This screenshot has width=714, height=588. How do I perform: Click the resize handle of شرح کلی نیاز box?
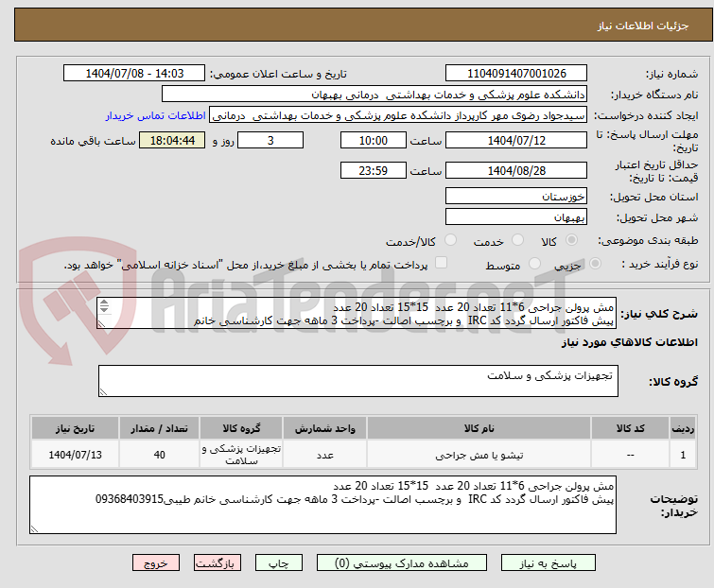[x=101, y=323]
